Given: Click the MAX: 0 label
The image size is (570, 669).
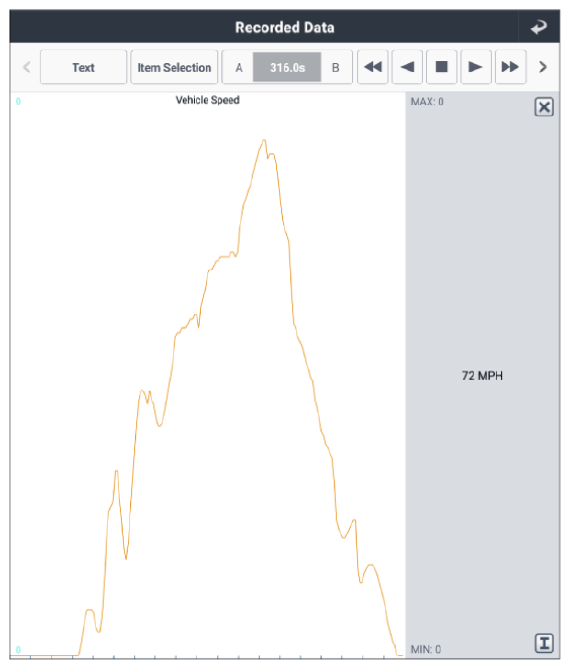Looking at the screenshot, I should 427,102.
